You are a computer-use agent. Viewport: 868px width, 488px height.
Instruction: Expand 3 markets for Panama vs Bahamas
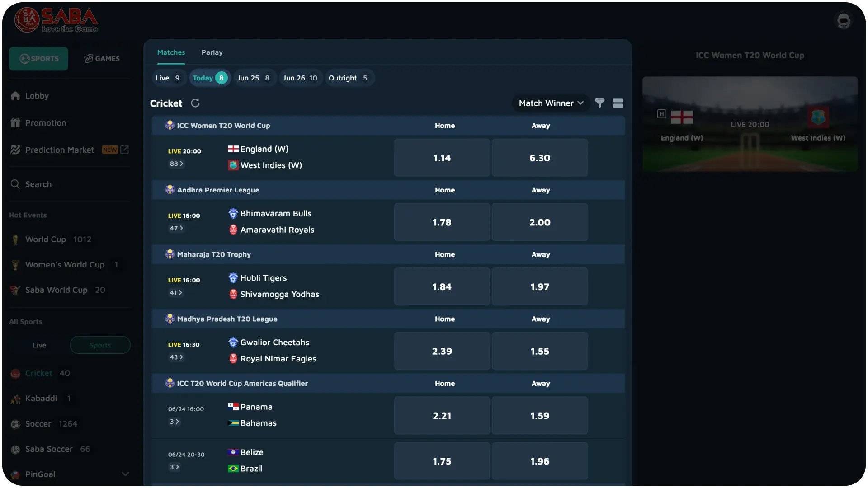175,422
